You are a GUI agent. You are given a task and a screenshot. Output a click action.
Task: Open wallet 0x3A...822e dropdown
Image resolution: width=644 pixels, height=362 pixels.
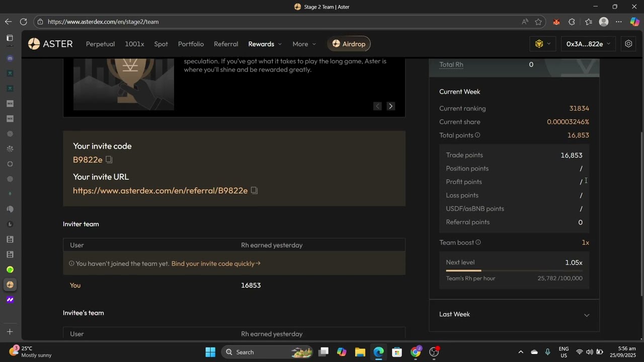588,44
